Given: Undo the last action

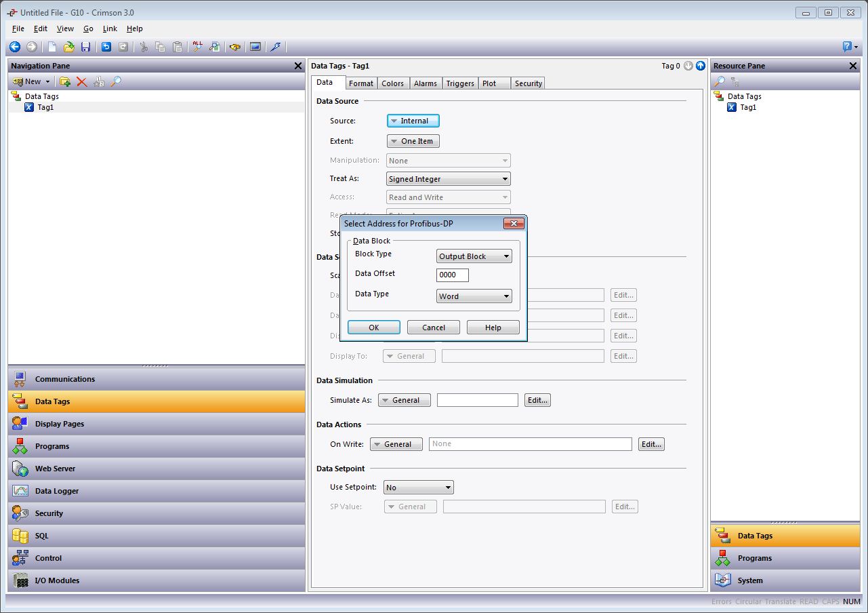Looking at the screenshot, I should coord(106,47).
